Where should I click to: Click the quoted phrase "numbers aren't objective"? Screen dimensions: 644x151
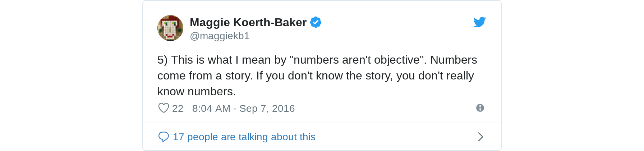coord(356,60)
